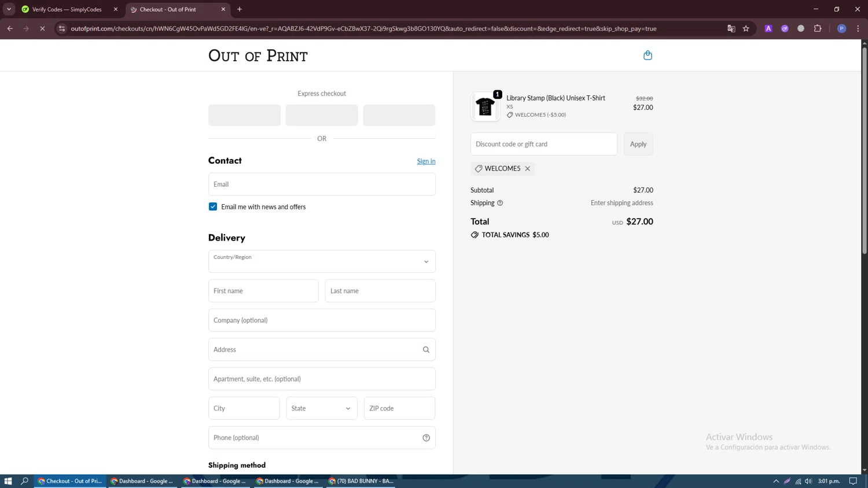Open a new browser tab
Viewport: 868px width, 488px height.
pyautogui.click(x=240, y=9)
